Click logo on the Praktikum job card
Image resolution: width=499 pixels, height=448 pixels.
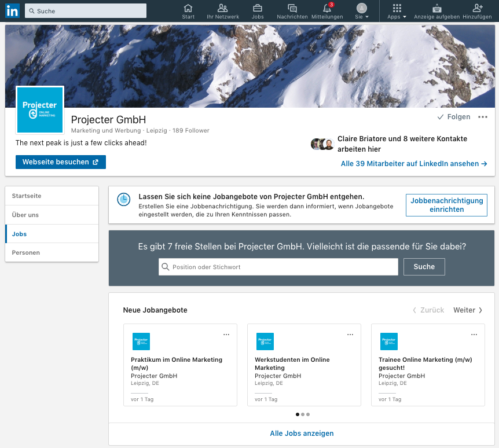point(141,341)
